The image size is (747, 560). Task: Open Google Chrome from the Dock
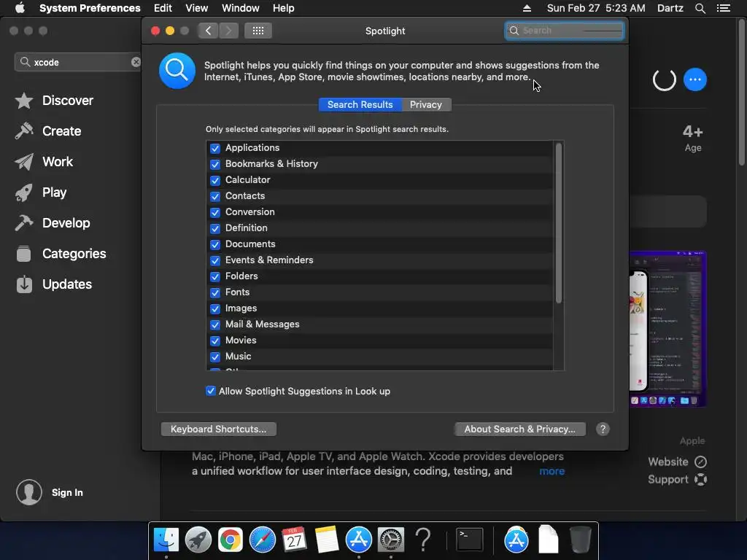(x=231, y=540)
